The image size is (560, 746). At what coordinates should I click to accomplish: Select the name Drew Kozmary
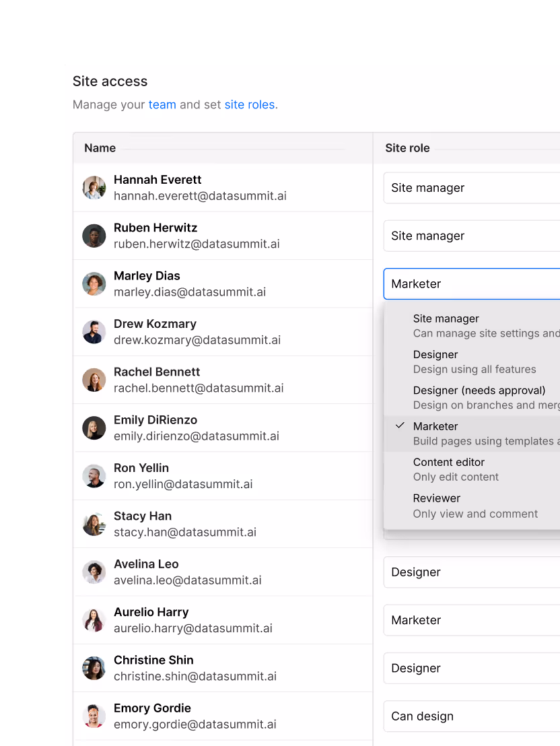coord(155,324)
